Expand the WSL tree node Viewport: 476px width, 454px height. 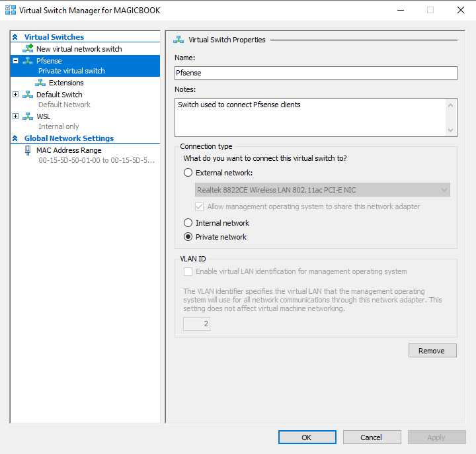[x=15, y=116]
